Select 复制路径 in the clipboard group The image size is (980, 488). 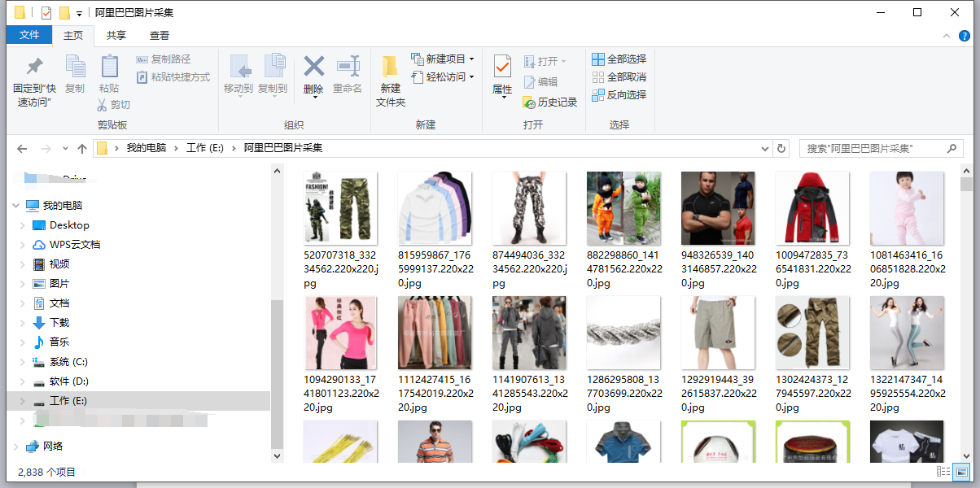pos(163,59)
